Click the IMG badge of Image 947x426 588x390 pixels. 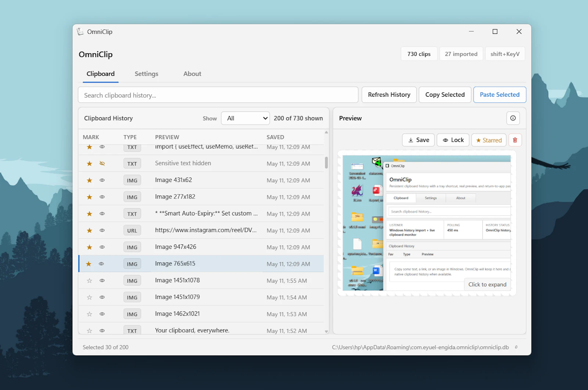[x=132, y=247]
